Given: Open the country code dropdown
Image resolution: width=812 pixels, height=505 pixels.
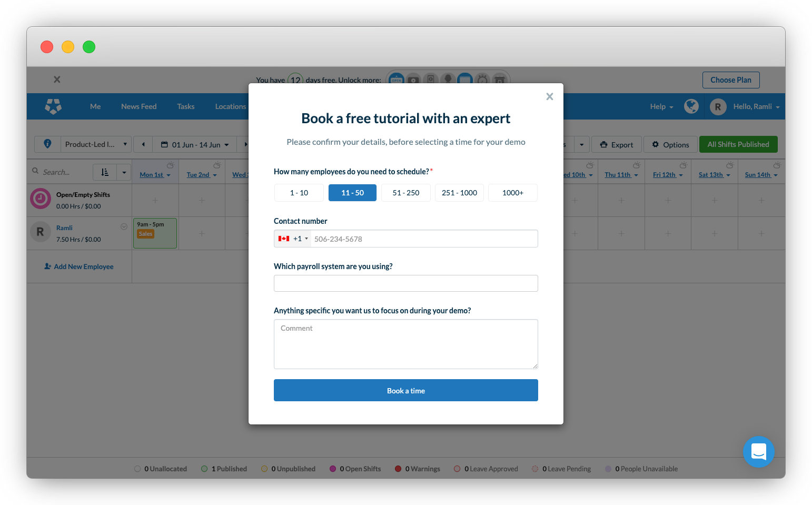Looking at the screenshot, I should 293,239.
